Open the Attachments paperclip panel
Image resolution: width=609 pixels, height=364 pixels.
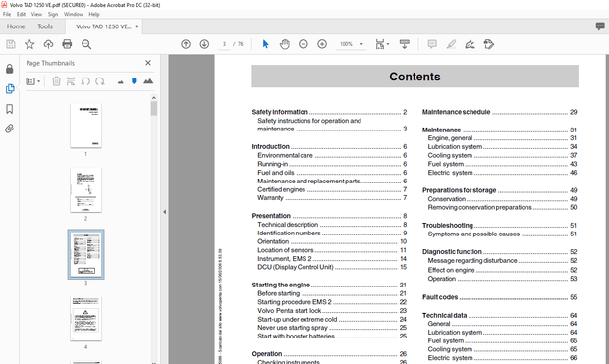pos(9,129)
